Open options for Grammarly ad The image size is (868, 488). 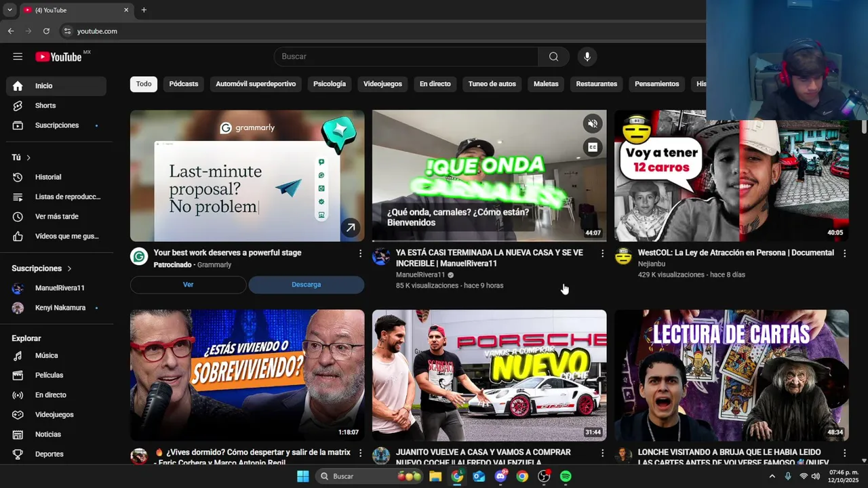tap(360, 253)
